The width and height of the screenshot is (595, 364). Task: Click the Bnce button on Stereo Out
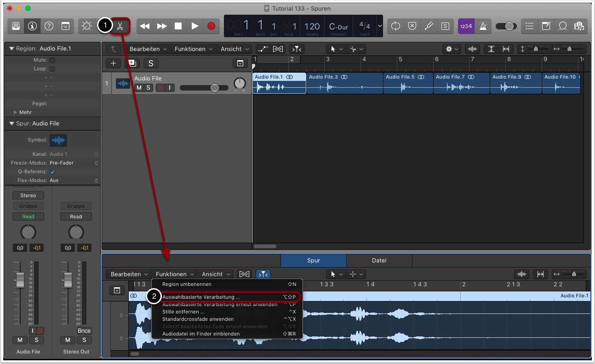coord(84,331)
